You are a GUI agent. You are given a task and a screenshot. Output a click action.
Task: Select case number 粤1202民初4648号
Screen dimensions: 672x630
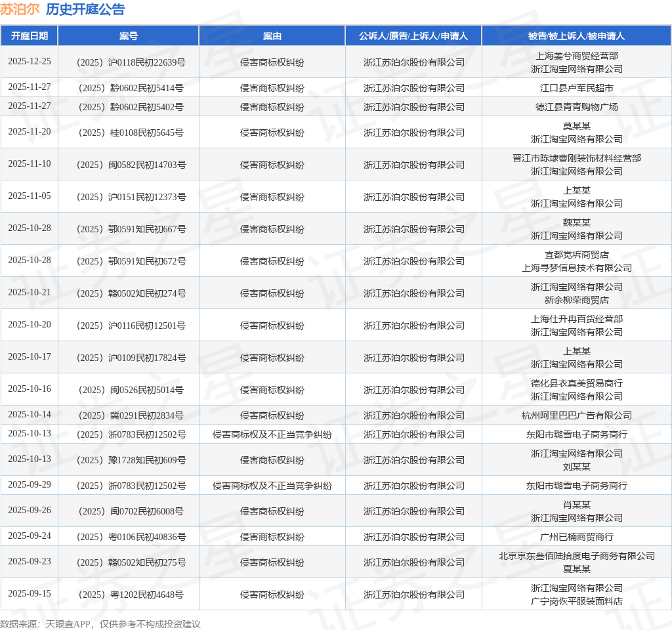(x=131, y=595)
